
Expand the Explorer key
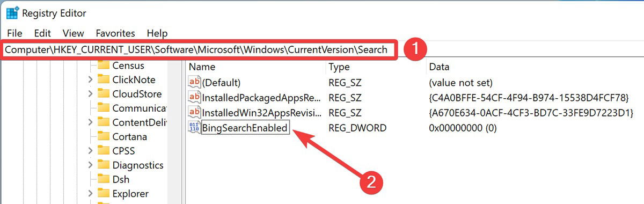[x=90, y=194]
